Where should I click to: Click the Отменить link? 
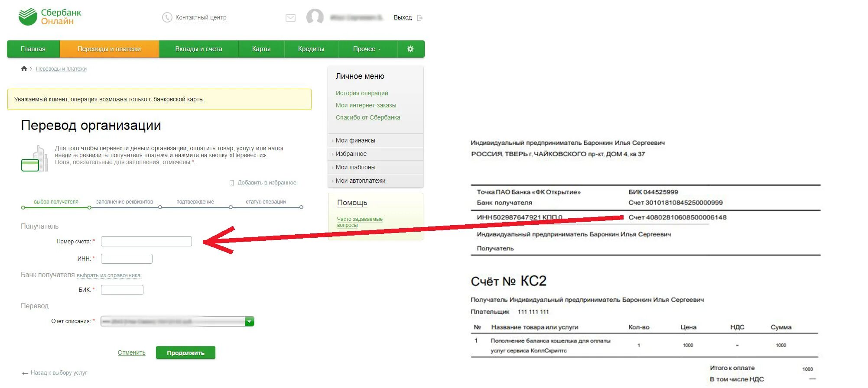pos(132,353)
